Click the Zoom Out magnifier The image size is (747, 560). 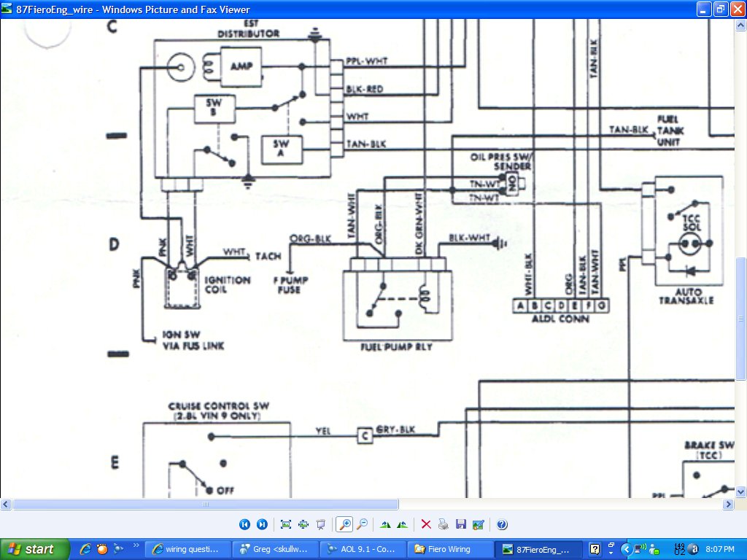[363, 524]
